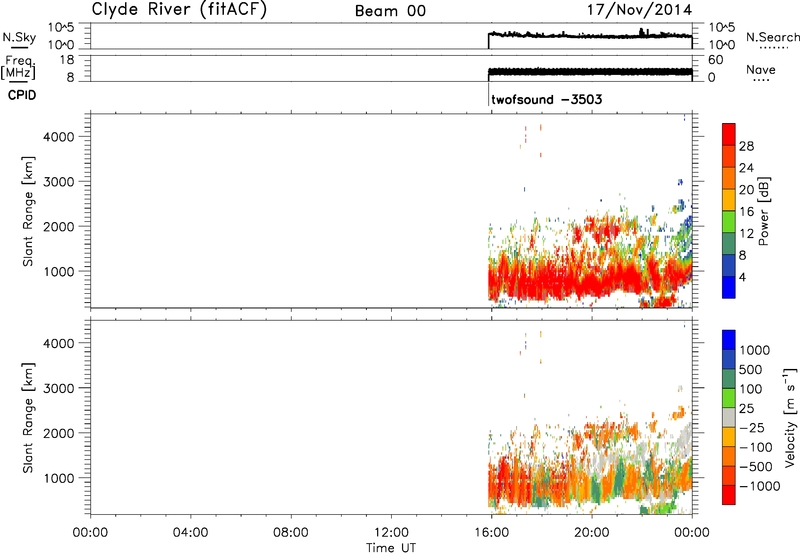
Task: Click the '2000' tick of the velocity panel
Action: pos(59,433)
